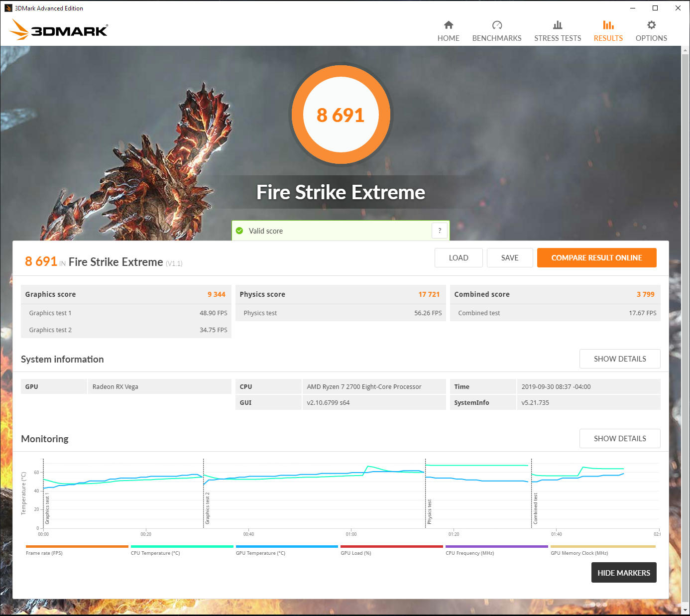
Task: Save the result with SAVE button
Action: pyautogui.click(x=510, y=257)
